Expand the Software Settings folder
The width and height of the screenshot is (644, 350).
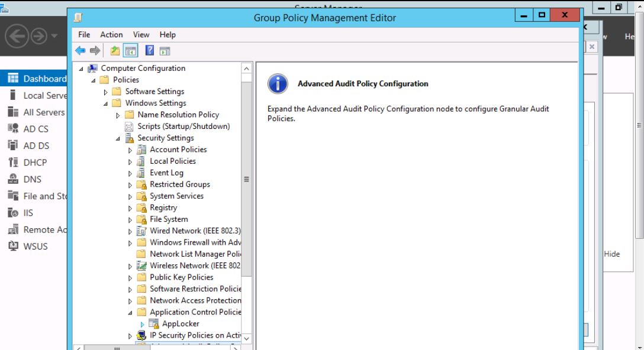[105, 92]
